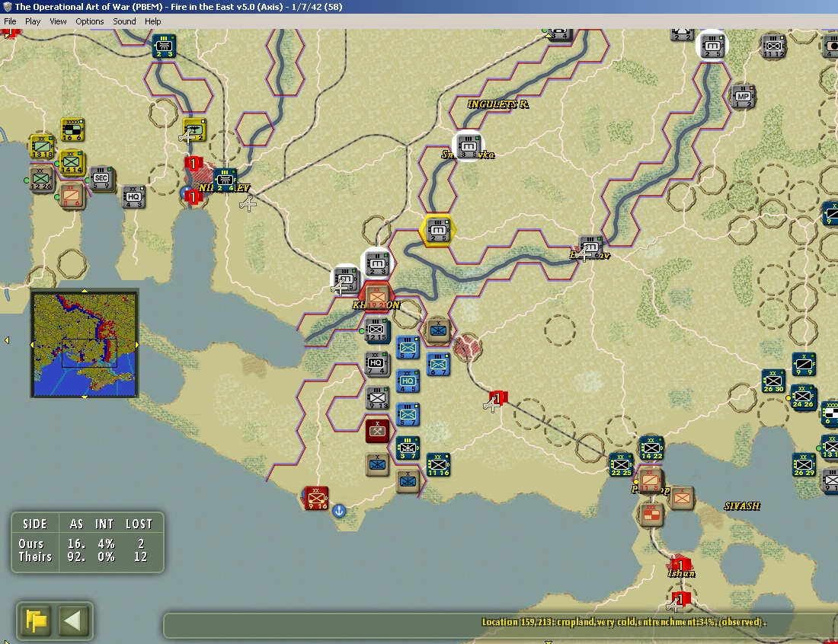Select white-haloed unit 3 5 at Snigirevka

point(469,146)
